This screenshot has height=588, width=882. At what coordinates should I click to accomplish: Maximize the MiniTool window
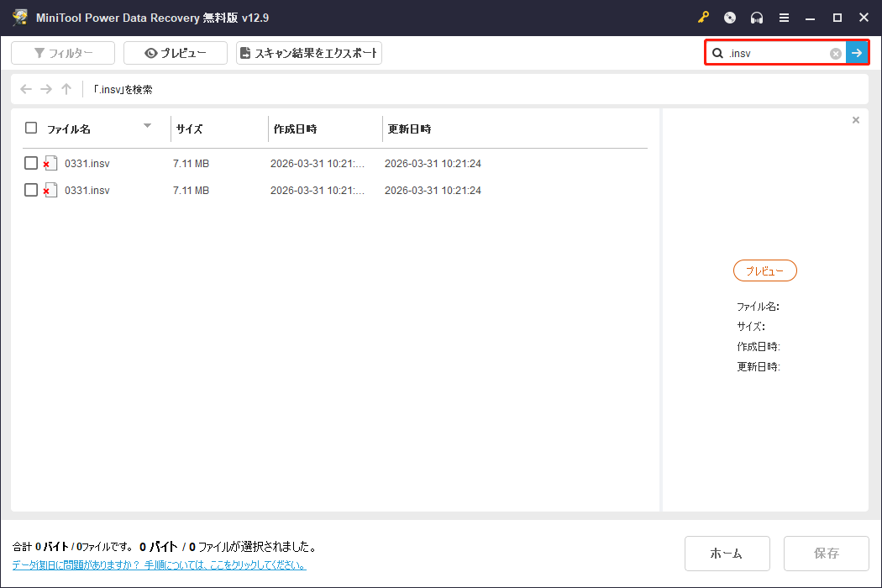837,18
